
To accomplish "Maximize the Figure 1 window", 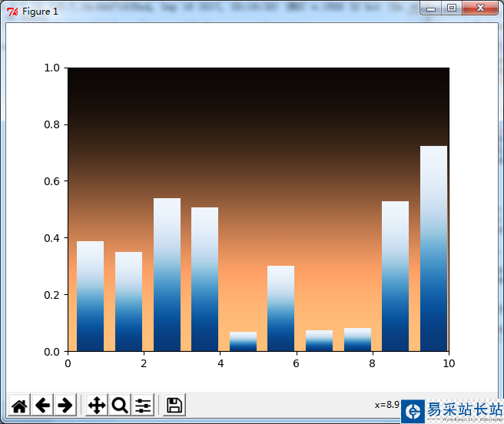I will pyautogui.click(x=452, y=8).
